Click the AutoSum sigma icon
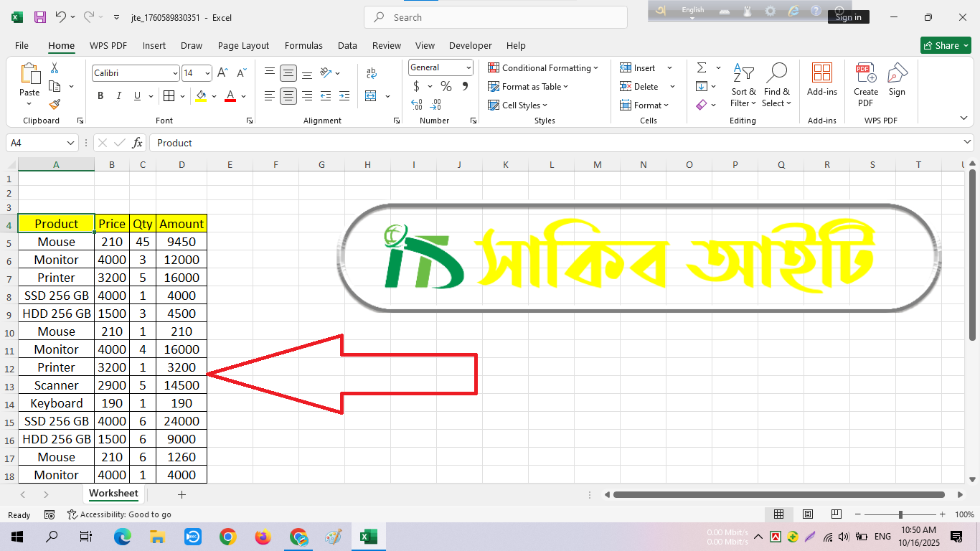Screen dimensions: 980x551 click(701, 67)
